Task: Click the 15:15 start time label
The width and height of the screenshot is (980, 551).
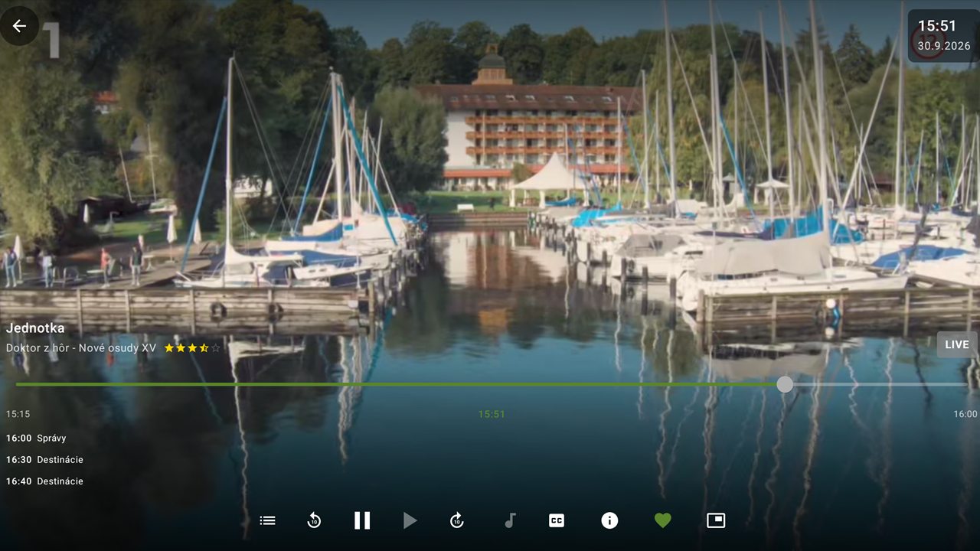Action: 18,414
